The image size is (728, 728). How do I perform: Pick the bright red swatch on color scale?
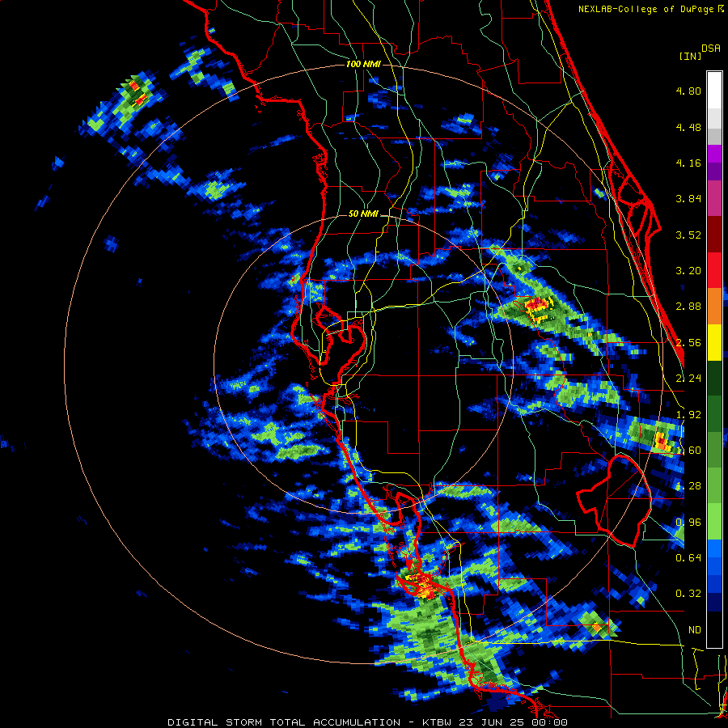(714, 270)
